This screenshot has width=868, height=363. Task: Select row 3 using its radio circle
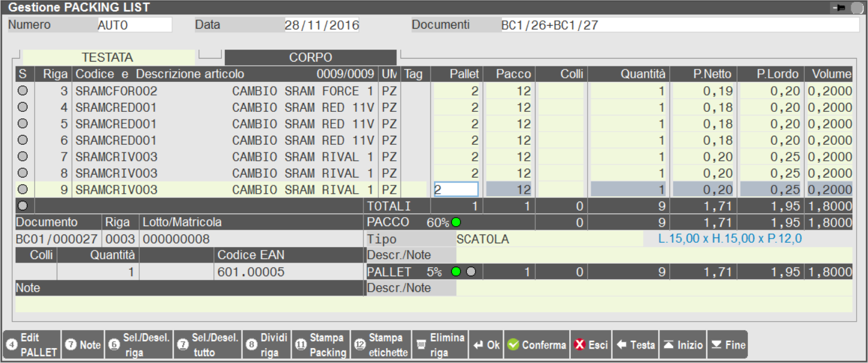click(x=23, y=91)
